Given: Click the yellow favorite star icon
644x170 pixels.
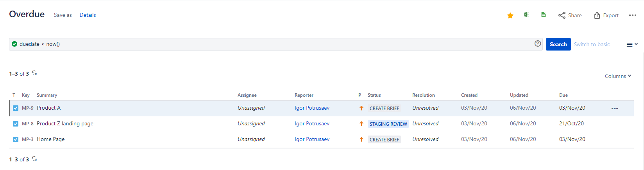Looking at the screenshot, I should pyautogui.click(x=510, y=15).
